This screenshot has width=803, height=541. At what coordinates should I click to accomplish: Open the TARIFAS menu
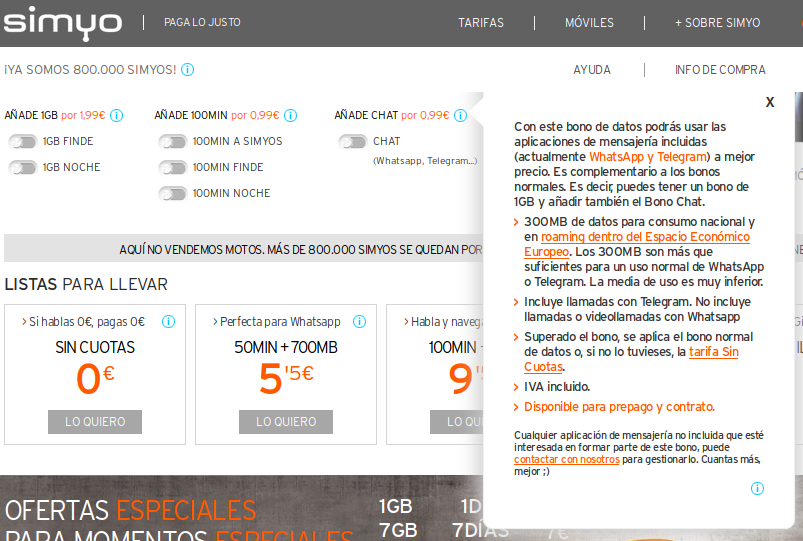[481, 23]
